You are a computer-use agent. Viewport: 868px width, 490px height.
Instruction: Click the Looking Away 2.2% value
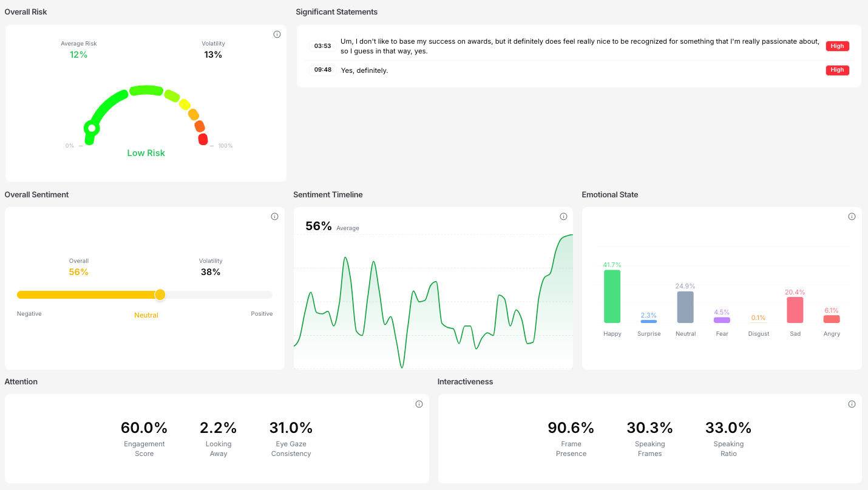pyautogui.click(x=219, y=428)
